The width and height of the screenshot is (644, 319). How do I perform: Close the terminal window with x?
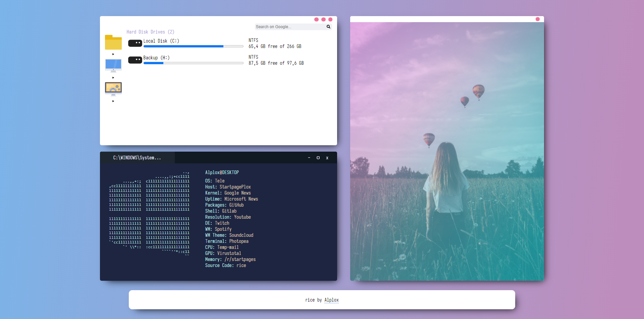pyautogui.click(x=327, y=158)
